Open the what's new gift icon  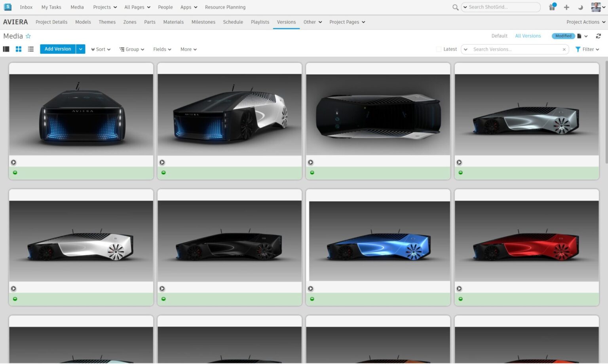(552, 7)
